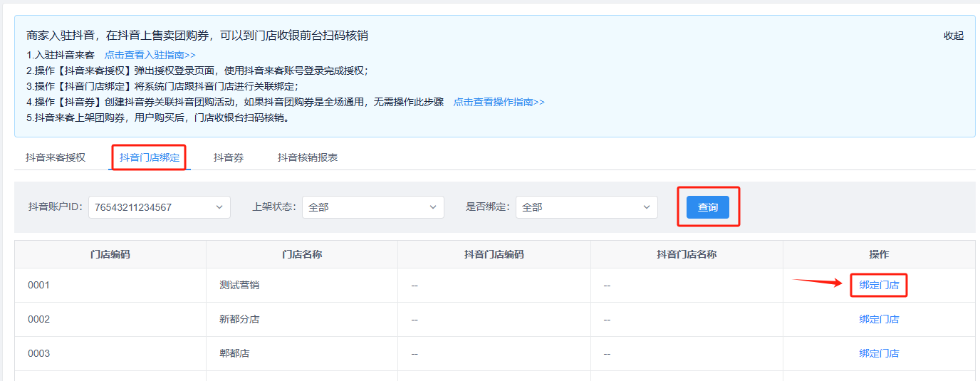
Task: Click 绑定门店 for 郫都店
Action: point(879,353)
